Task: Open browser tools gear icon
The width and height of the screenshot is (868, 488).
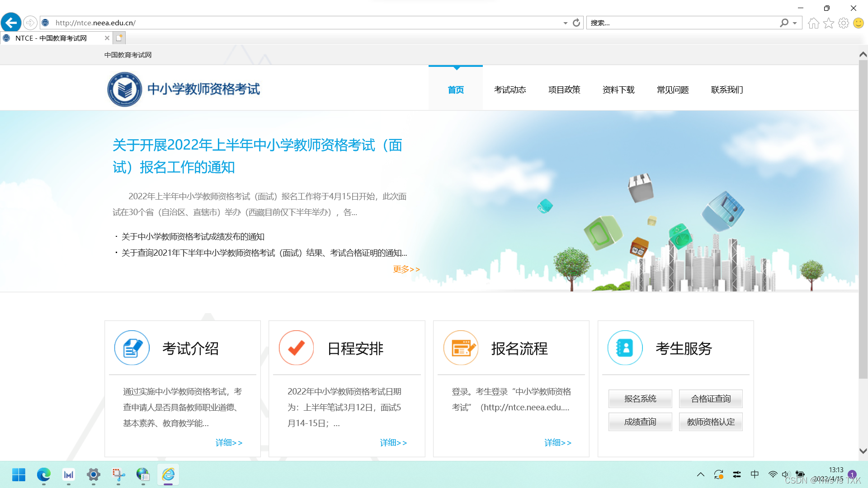Action: pos(843,23)
